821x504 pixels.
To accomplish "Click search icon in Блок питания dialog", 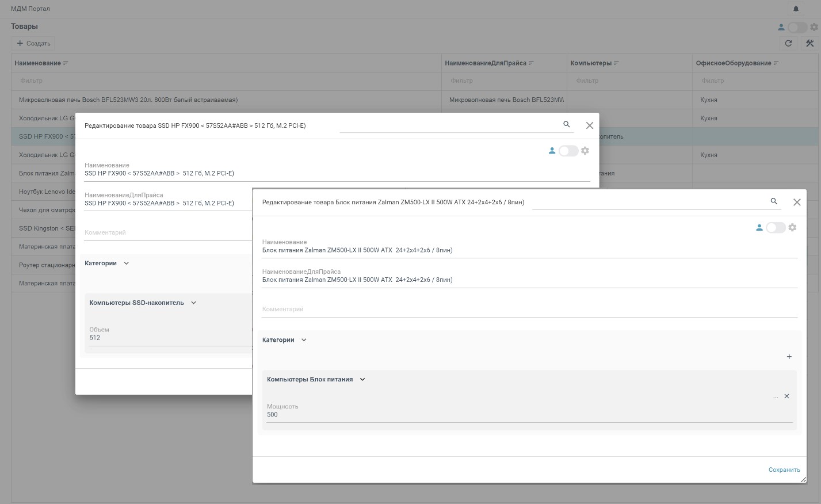I will 774,201.
